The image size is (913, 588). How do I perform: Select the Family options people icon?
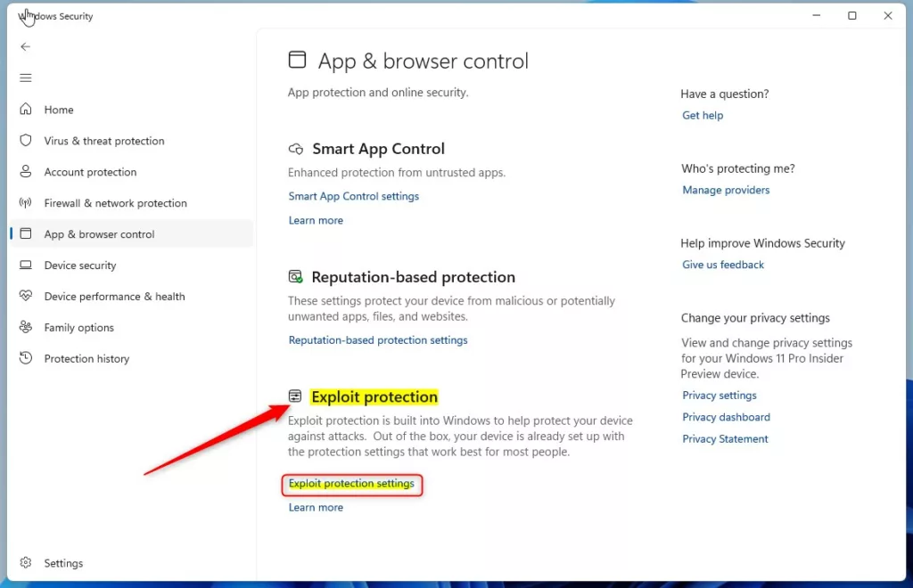[26, 327]
